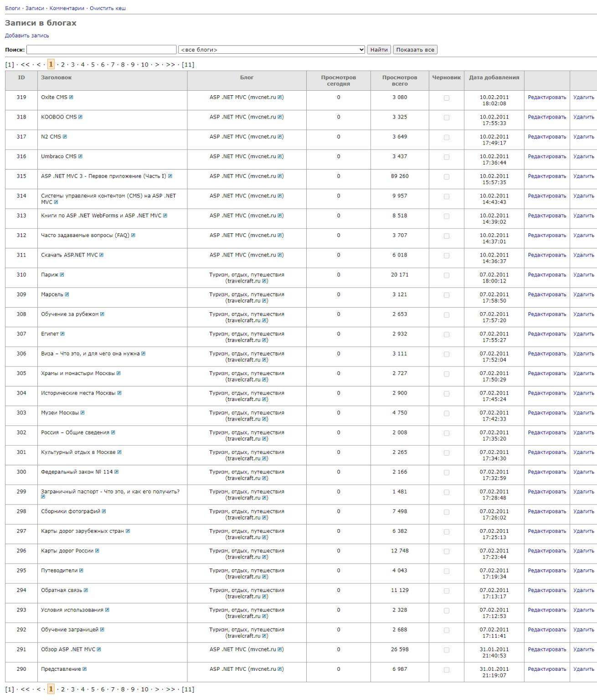Open Записи in top navigation
Image resolution: width=597 pixels, height=700 pixels.
coord(35,8)
